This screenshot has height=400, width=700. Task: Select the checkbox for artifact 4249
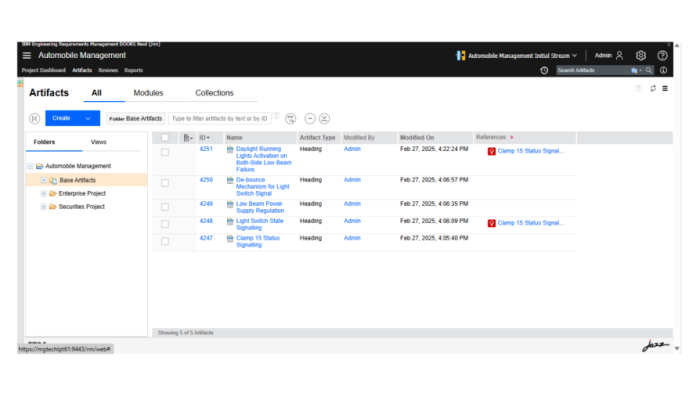[x=165, y=207]
